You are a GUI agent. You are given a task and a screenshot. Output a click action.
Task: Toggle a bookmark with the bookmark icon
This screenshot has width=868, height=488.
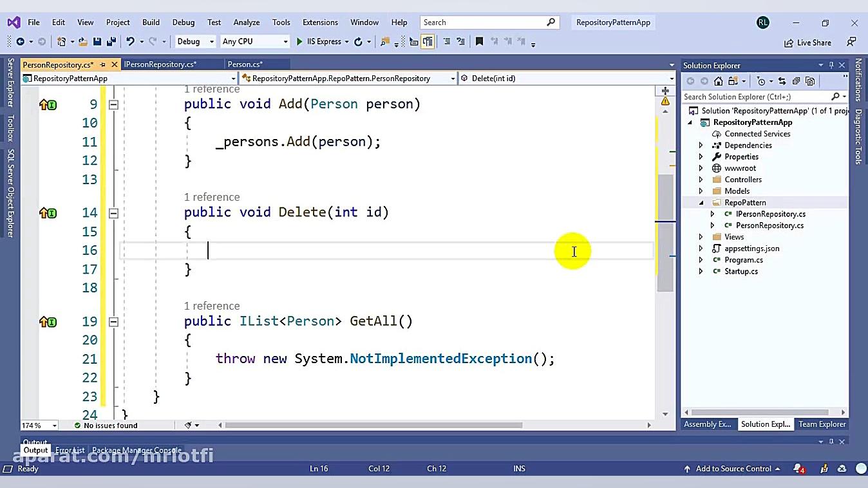[479, 42]
